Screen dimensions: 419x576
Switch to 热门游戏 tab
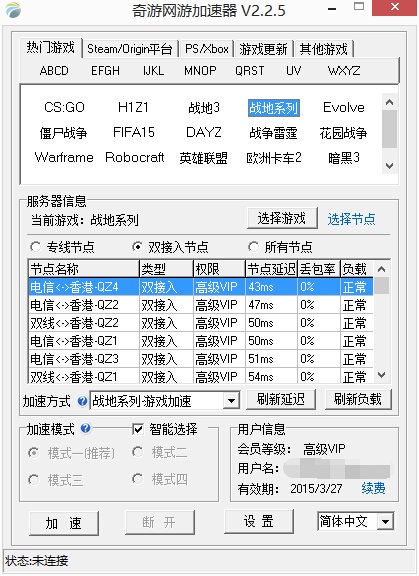(51, 48)
